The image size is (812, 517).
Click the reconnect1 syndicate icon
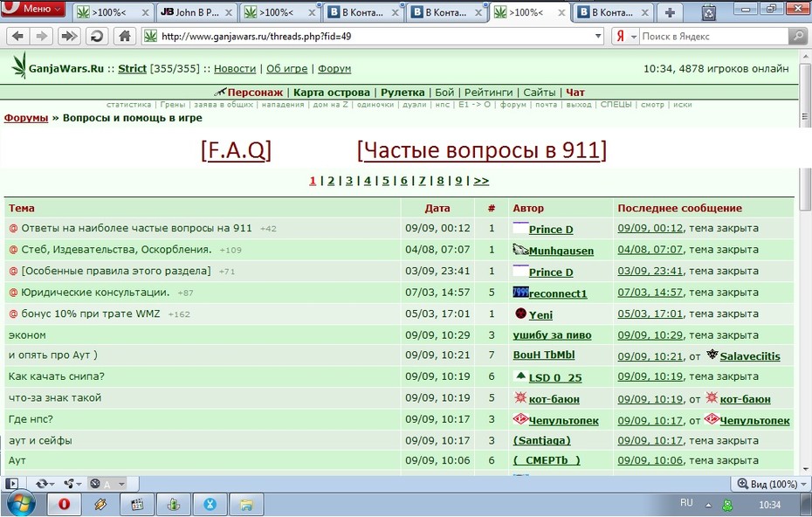[x=520, y=293]
